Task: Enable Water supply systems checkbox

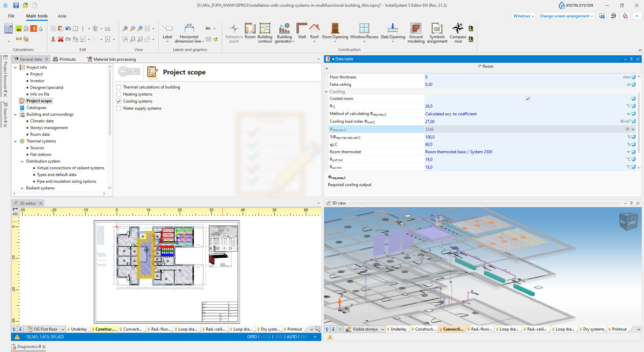Action: point(119,108)
